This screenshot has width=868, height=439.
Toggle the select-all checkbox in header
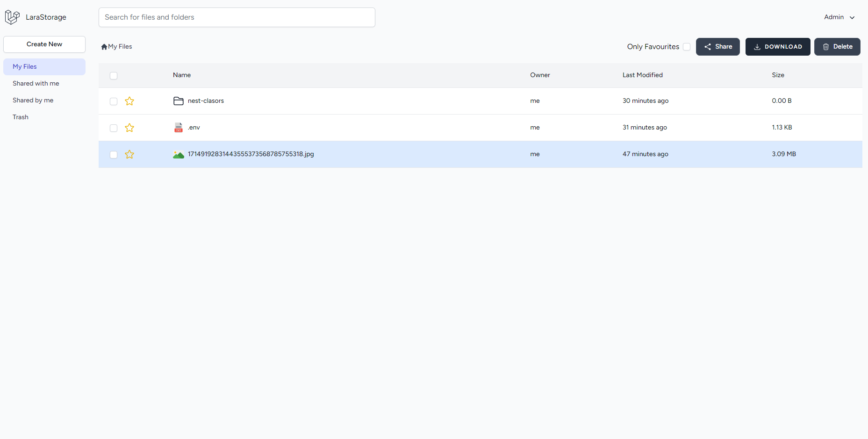tap(114, 76)
